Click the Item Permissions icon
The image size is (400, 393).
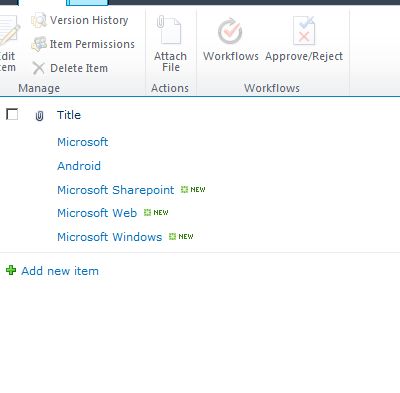(x=39, y=44)
